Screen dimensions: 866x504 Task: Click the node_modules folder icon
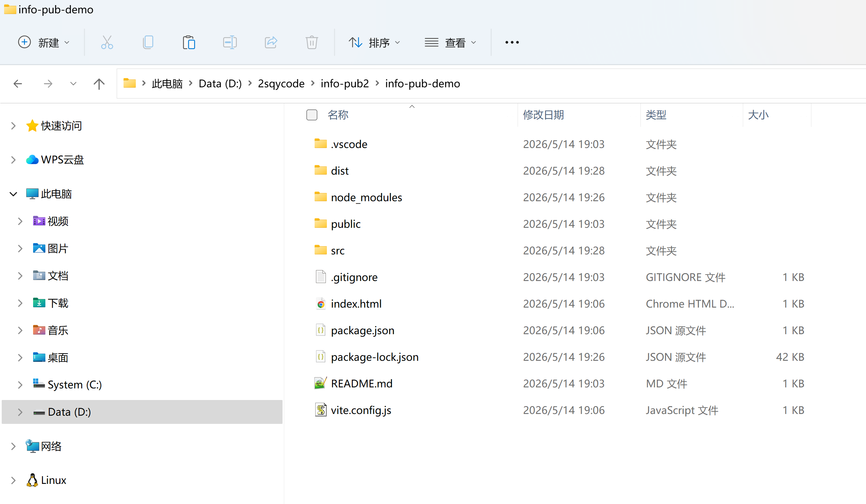point(321,197)
